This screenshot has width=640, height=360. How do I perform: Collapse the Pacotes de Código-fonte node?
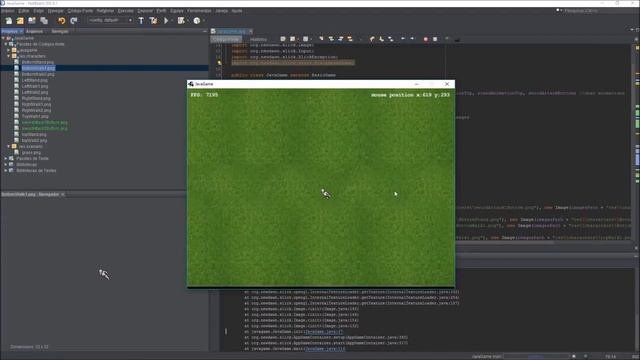pos(6,44)
